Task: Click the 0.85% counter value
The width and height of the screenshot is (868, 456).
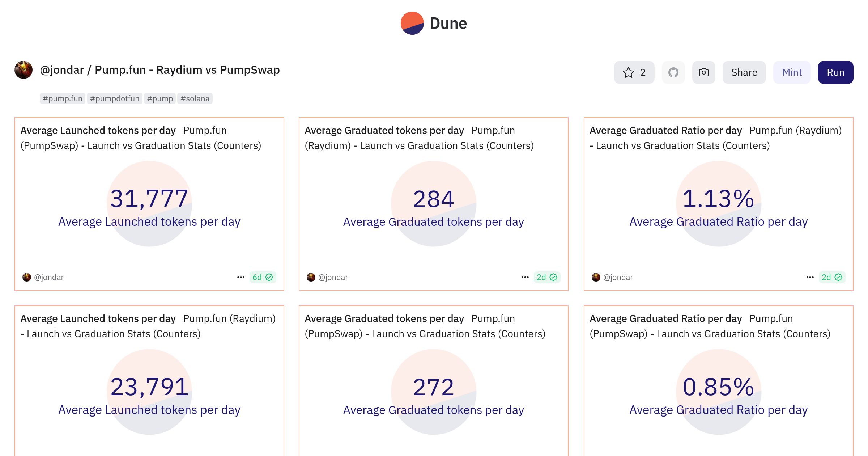Action: [718, 387]
